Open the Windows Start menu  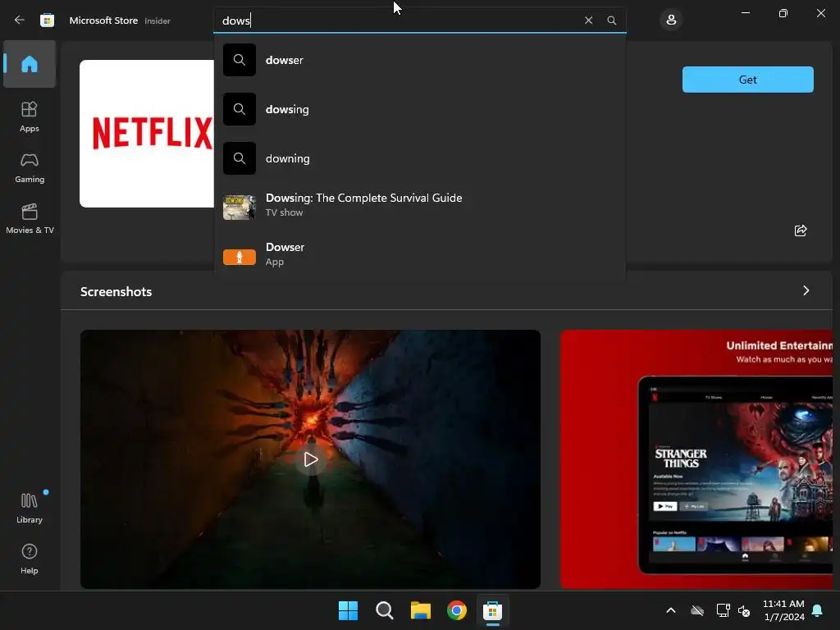pos(348,610)
